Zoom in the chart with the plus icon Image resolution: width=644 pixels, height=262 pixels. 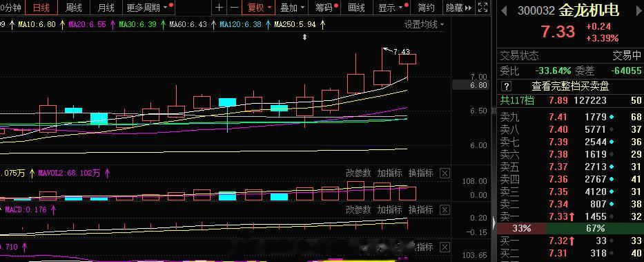[x=219, y=8]
